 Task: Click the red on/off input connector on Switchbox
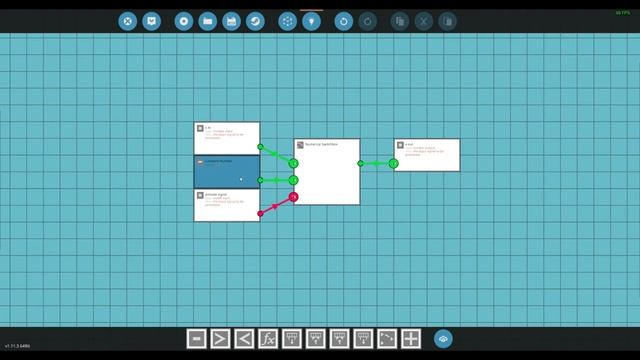(x=293, y=197)
